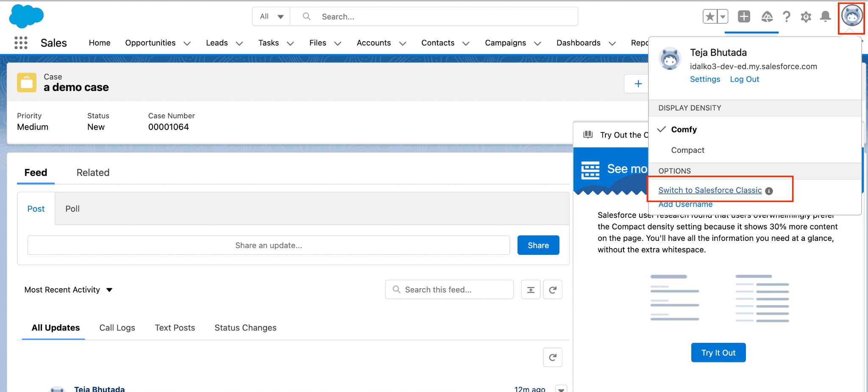Viewport: 868px width, 392px height.
Task: Click the Try It Out button
Action: [718, 353]
